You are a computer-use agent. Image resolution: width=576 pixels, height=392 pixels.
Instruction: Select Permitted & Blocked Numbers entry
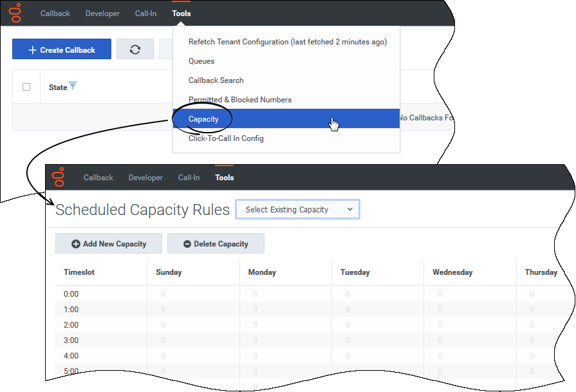(x=239, y=100)
